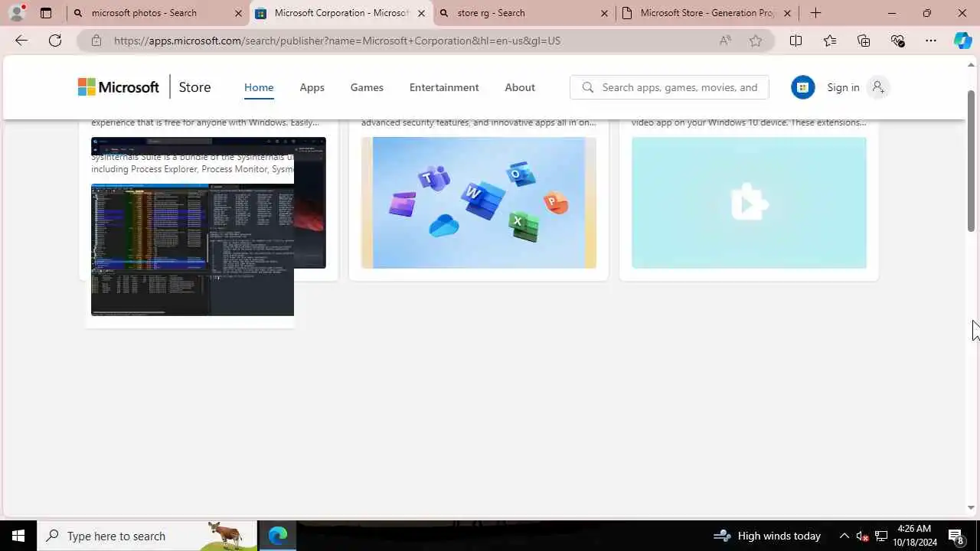Focus the Search apps, games, movies field
980x551 pixels.
669,87
